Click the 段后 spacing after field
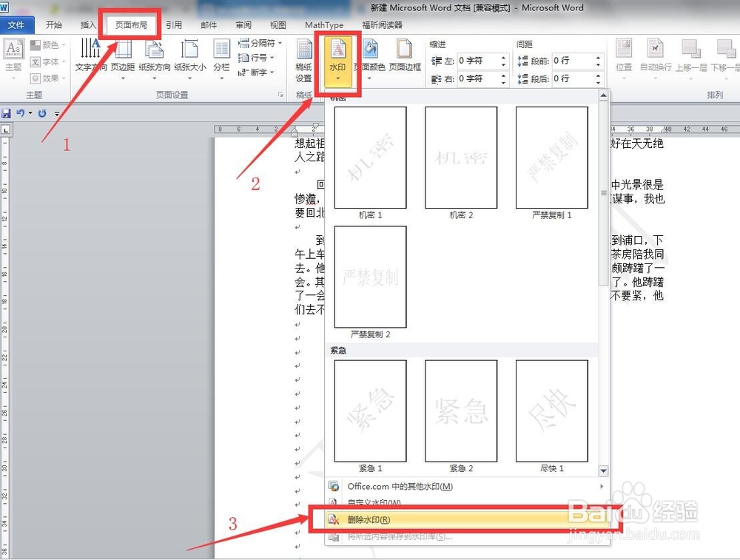This screenshot has height=560, width=740. [572, 78]
